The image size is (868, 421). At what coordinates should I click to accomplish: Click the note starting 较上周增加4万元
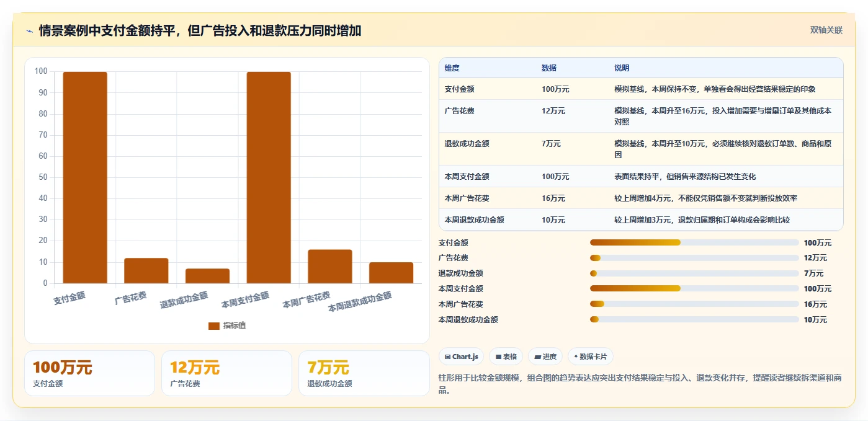706,198
